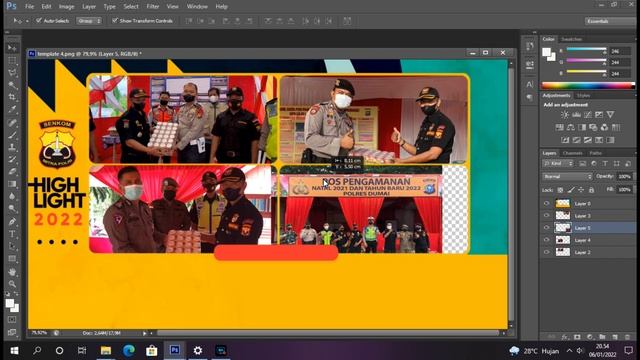Toggle Show Transform Controls checkbox

115,20
